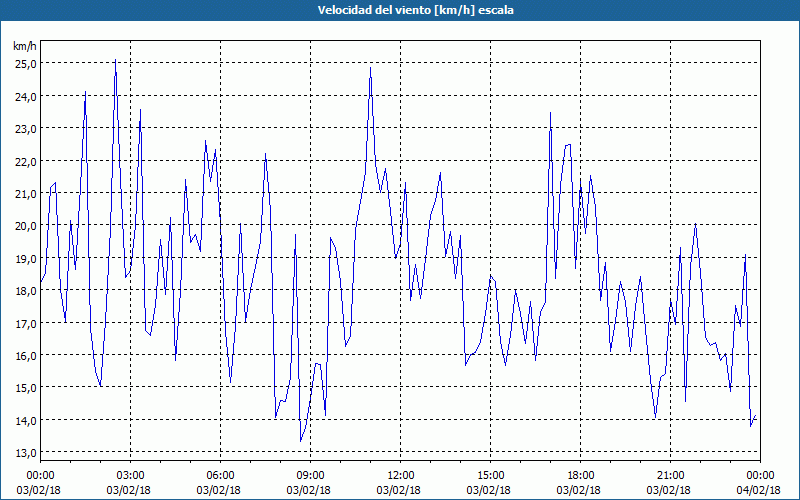The image size is (800, 500).
Task: Click the '03/02/18' date under 03:00
Action: pos(129,490)
